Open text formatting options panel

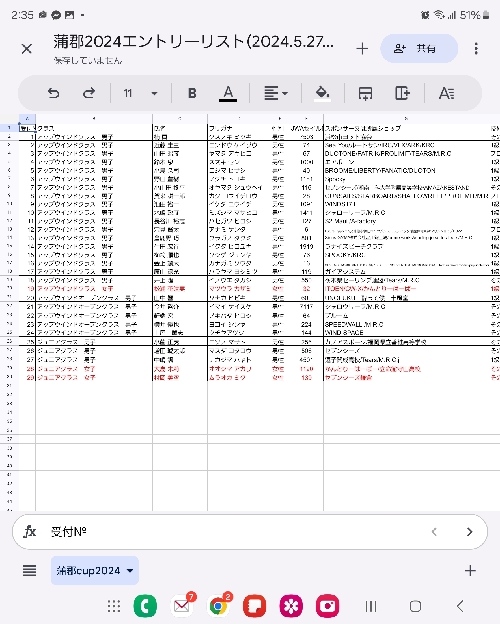click(x=446, y=94)
